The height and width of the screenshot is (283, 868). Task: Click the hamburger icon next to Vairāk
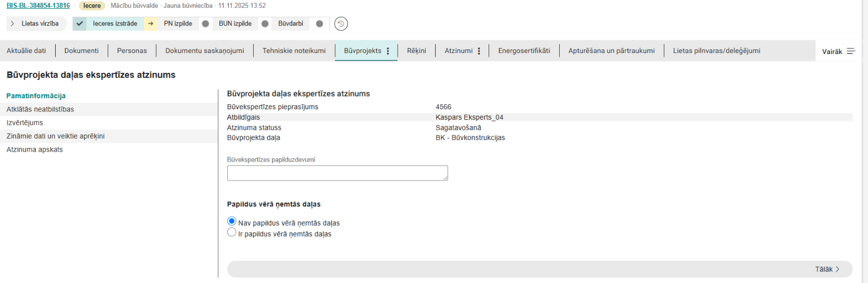coord(851,51)
